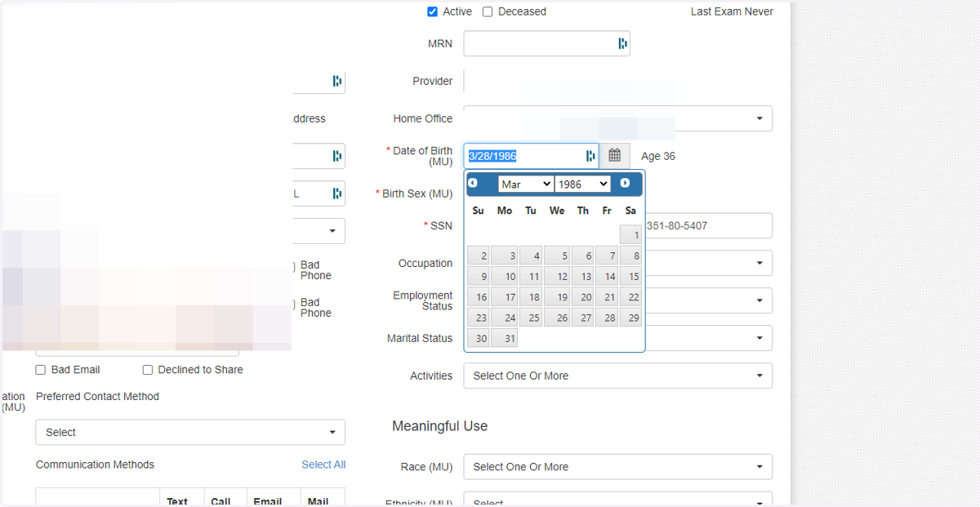Pick day 21 in the calendar
Image resolution: width=980 pixels, height=507 pixels.
(x=607, y=297)
